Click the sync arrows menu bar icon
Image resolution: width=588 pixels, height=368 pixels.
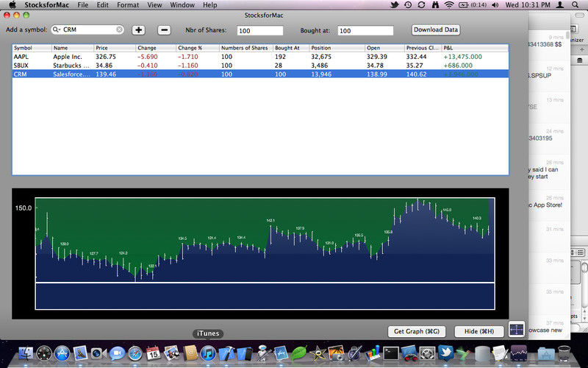point(421,5)
